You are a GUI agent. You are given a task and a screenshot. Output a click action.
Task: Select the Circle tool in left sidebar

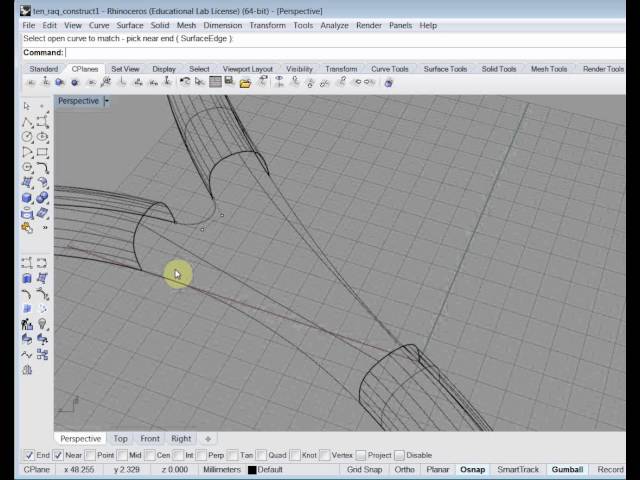27,137
